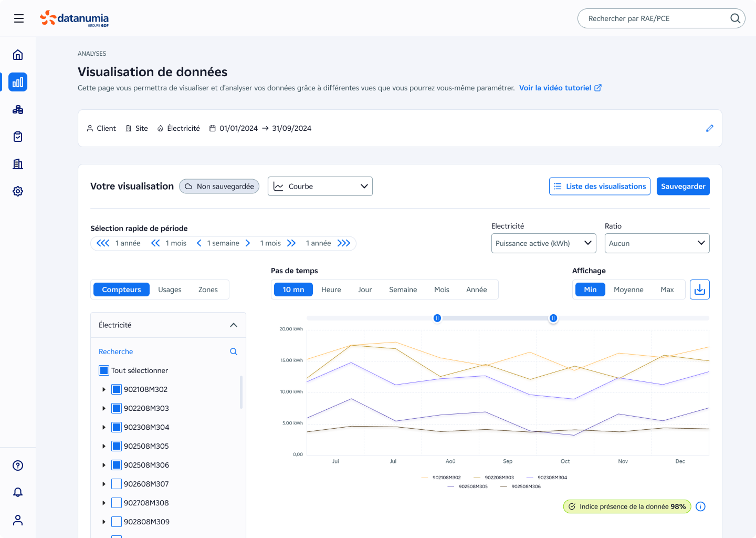Collapse the Électricité panel chevron
756x538 pixels.
234,325
